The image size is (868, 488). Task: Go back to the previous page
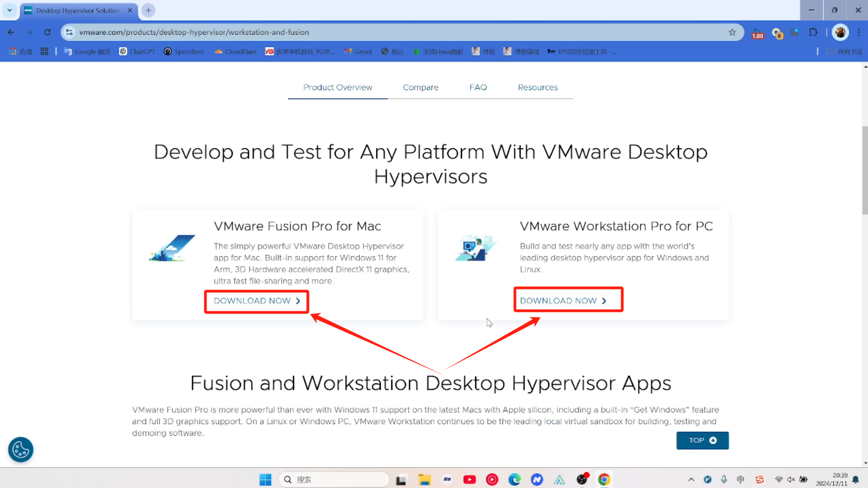click(11, 32)
